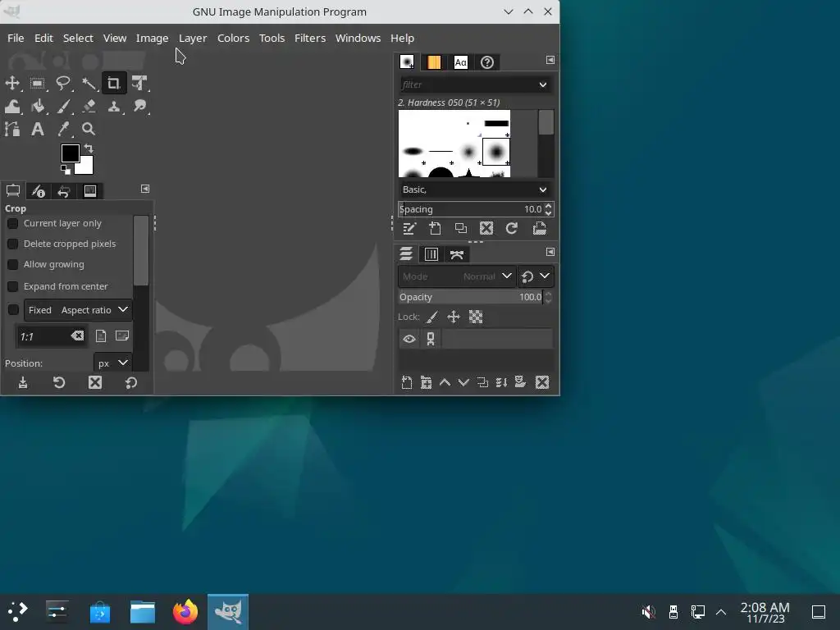The height and width of the screenshot is (630, 840).
Task: Toggle Expand from center checkbox
Action: [13, 286]
